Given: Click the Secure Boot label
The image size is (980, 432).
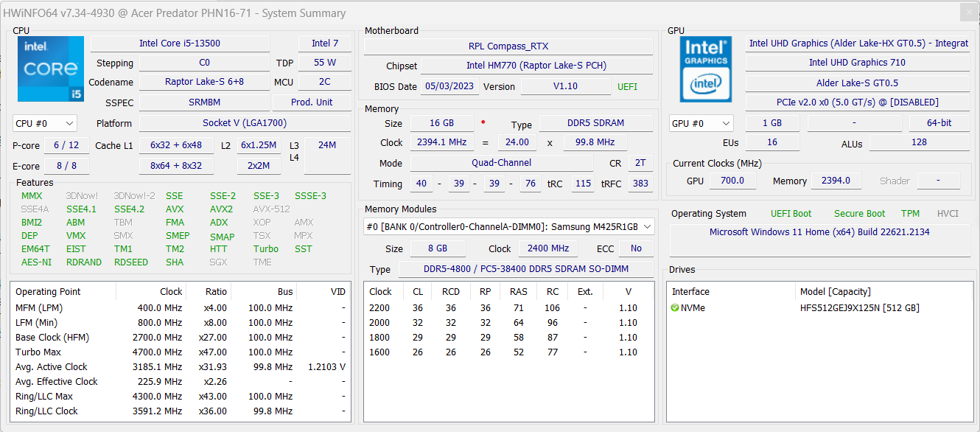Looking at the screenshot, I should coord(859,214).
